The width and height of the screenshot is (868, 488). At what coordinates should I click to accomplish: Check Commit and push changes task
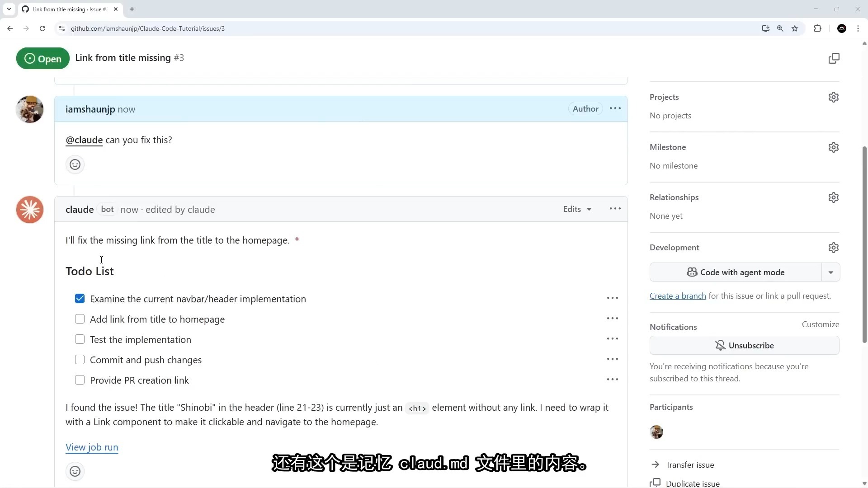(x=80, y=360)
